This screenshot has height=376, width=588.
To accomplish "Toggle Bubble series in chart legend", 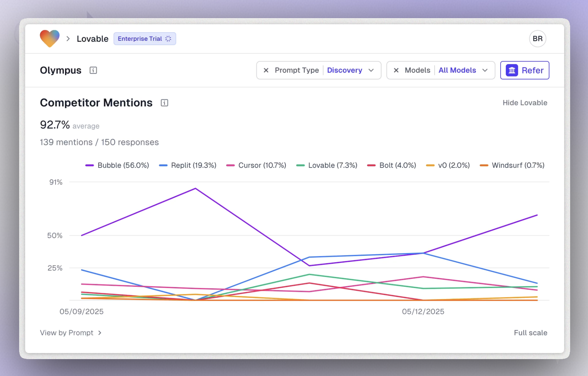I will point(117,165).
